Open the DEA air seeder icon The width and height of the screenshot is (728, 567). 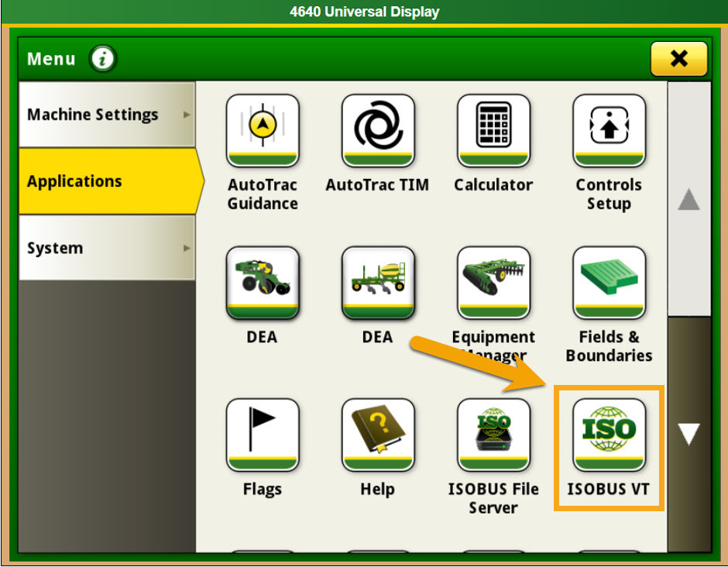coord(378,283)
